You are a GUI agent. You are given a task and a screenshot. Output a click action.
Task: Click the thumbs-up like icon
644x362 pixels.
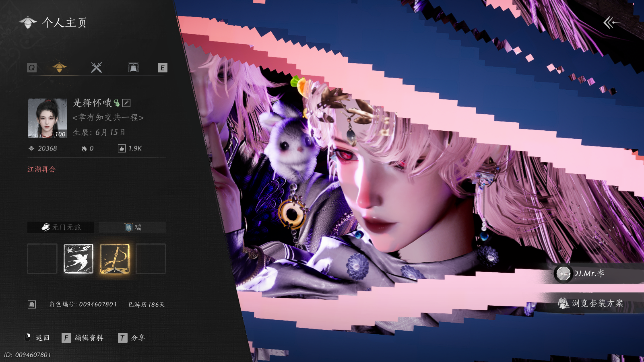122,149
